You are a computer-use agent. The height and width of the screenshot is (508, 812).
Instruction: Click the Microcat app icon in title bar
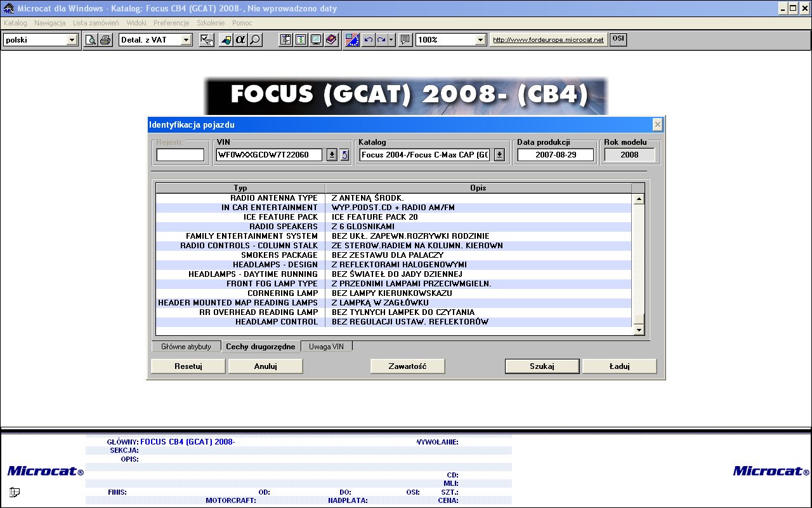click(x=9, y=9)
